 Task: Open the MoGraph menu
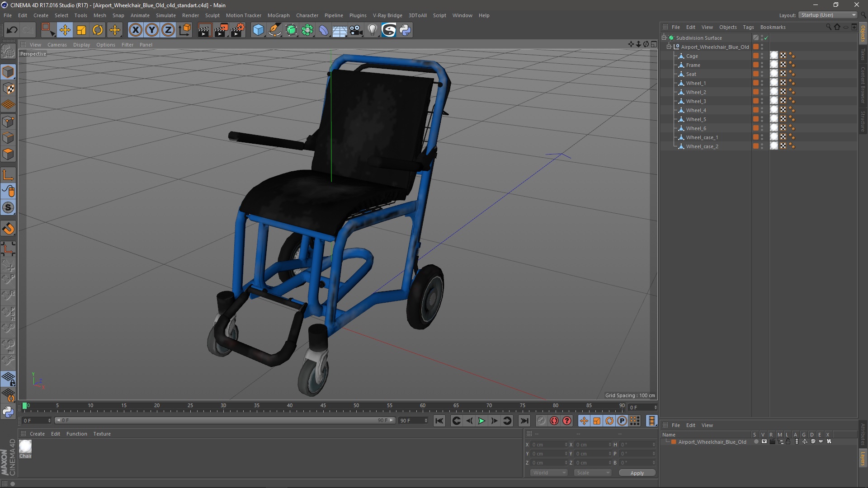pos(278,15)
